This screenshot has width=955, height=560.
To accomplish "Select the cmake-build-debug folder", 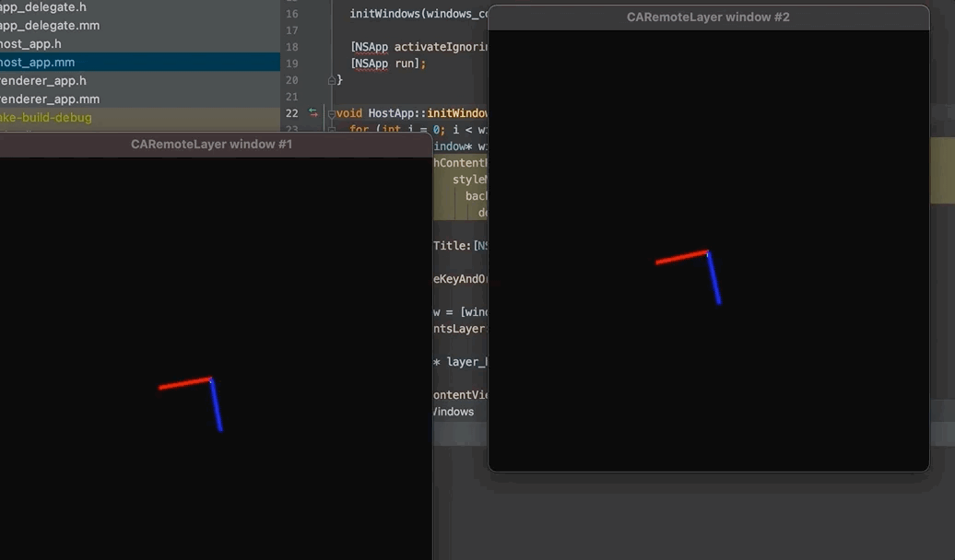I will (46, 118).
